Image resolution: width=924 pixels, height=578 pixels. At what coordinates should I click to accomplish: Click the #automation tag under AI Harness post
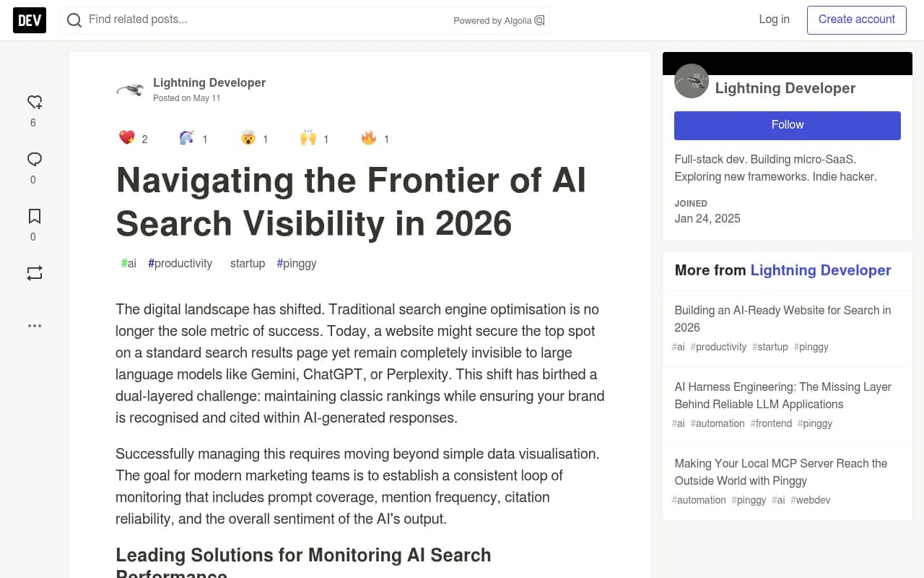(x=718, y=423)
